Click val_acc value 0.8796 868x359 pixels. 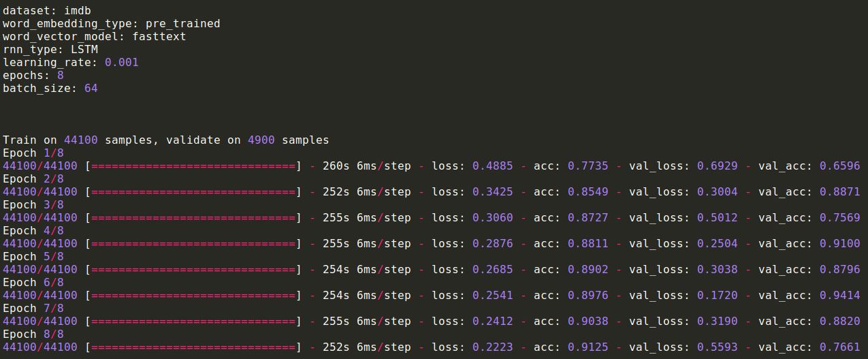840,269
